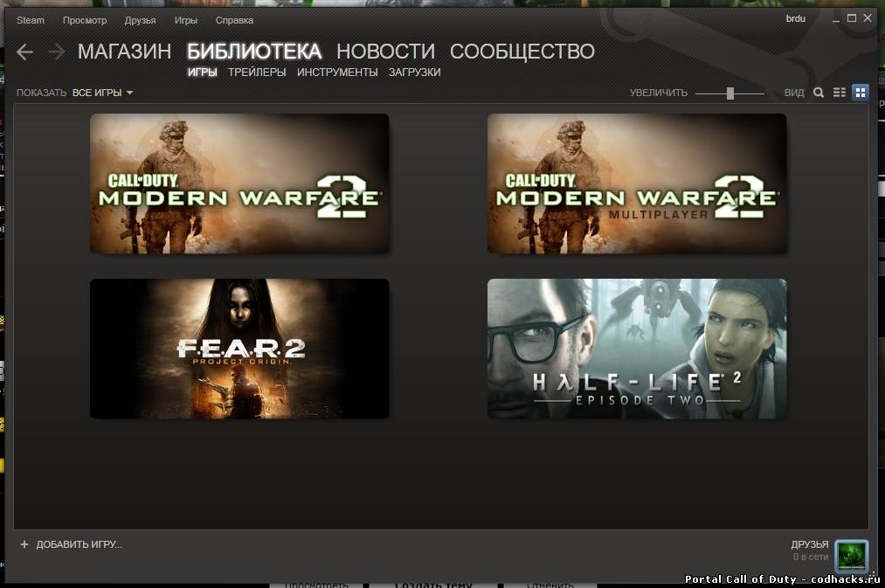885x588 pixels.
Task: Switch to the ИНСТРУМЕНТЫ sub-tab
Action: click(x=337, y=73)
